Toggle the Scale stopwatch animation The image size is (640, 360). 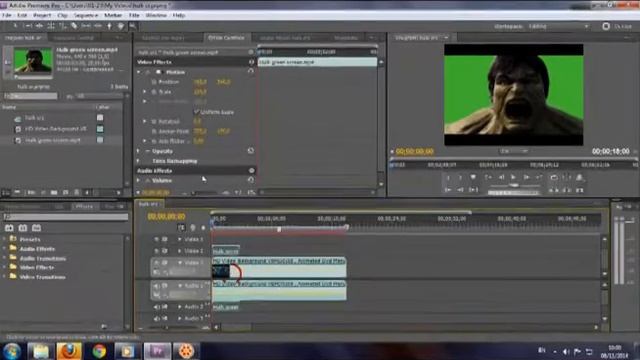click(154, 92)
